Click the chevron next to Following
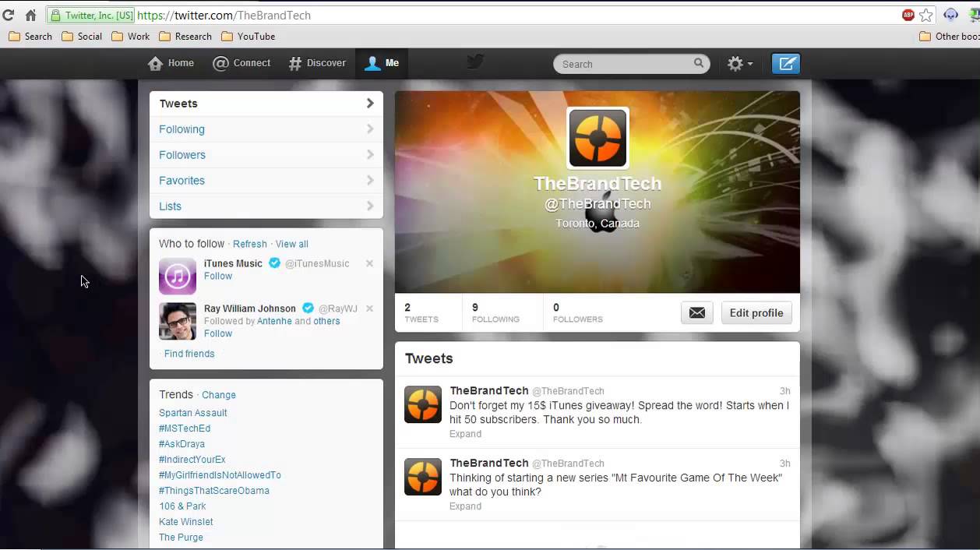 point(370,129)
